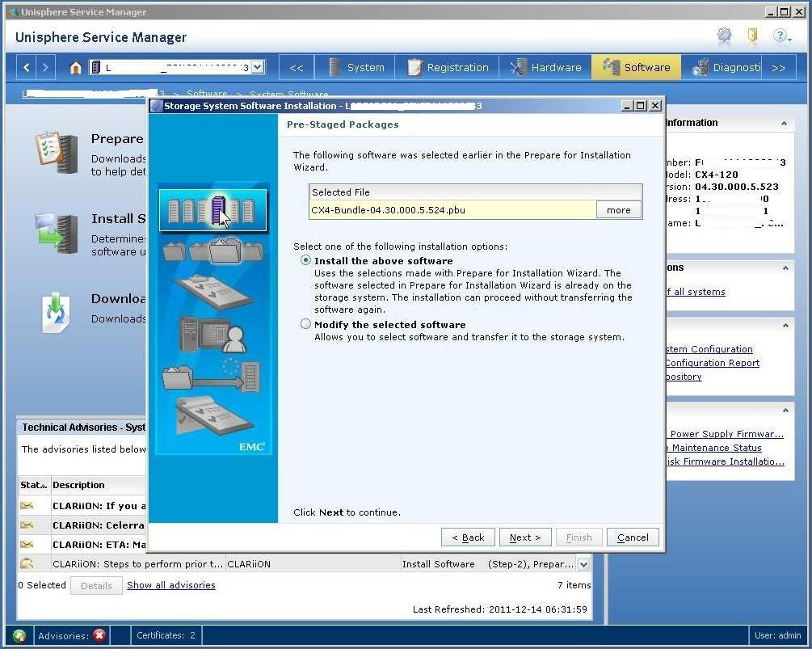Open the System Configuration link
The image size is (812, 649).
709,349
